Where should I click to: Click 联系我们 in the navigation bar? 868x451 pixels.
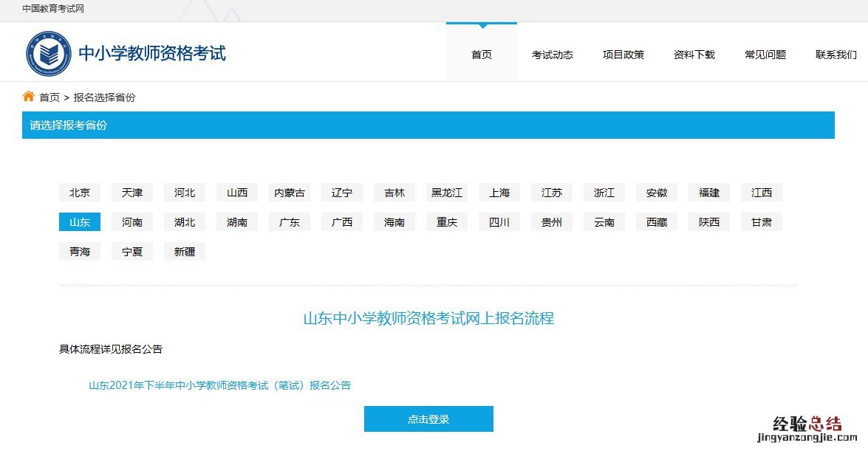tap(835, 55)
